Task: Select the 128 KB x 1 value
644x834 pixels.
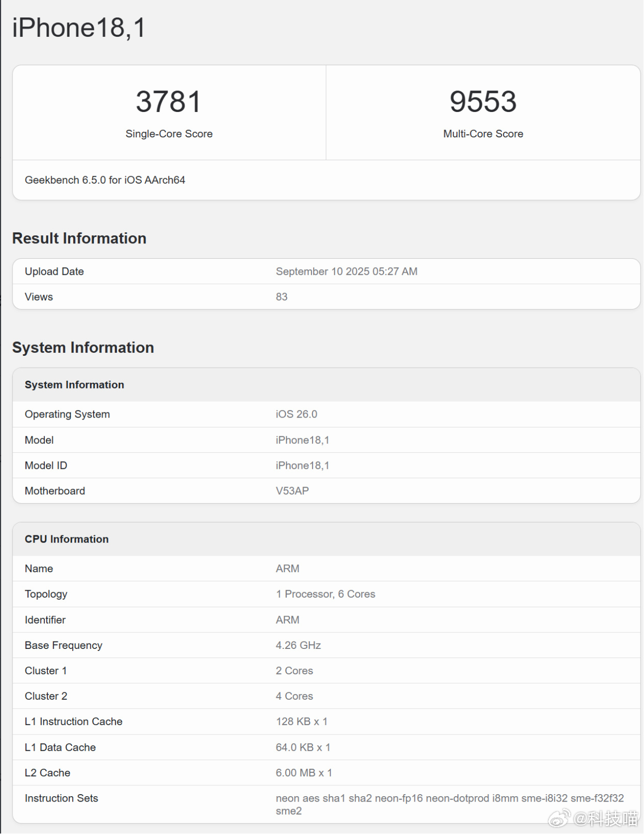Action: click(x=302, y=722)
